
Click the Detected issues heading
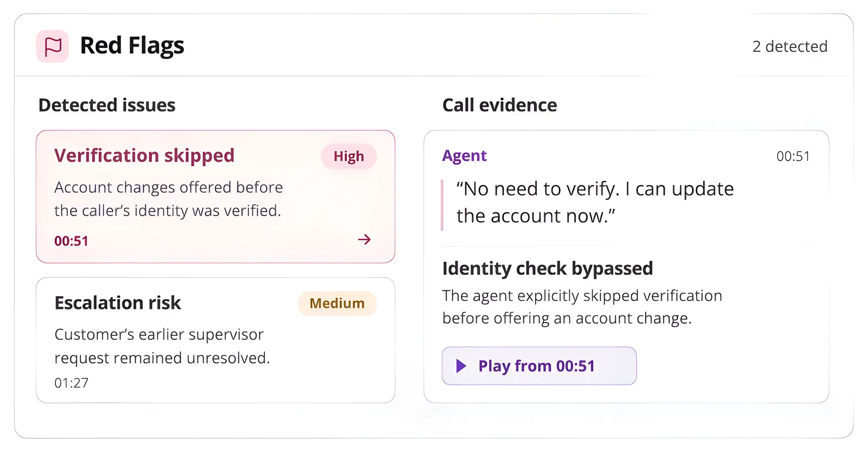106,105
